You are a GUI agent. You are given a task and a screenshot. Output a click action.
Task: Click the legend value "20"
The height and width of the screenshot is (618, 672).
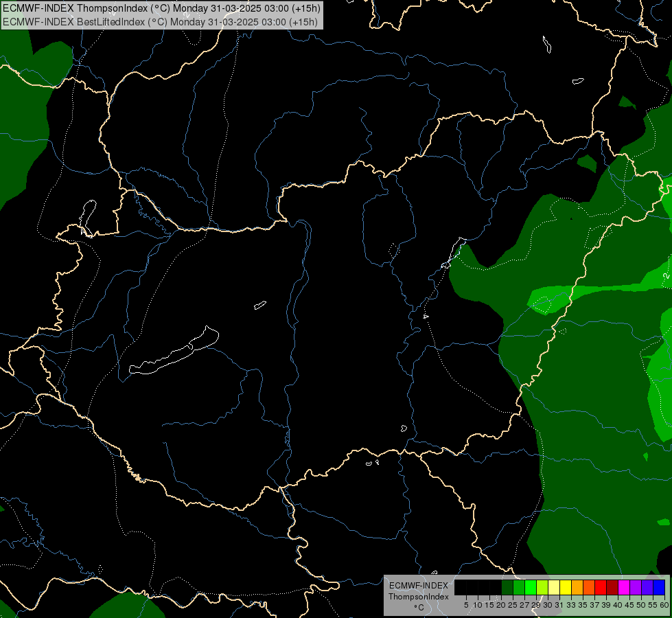[501, 605]
